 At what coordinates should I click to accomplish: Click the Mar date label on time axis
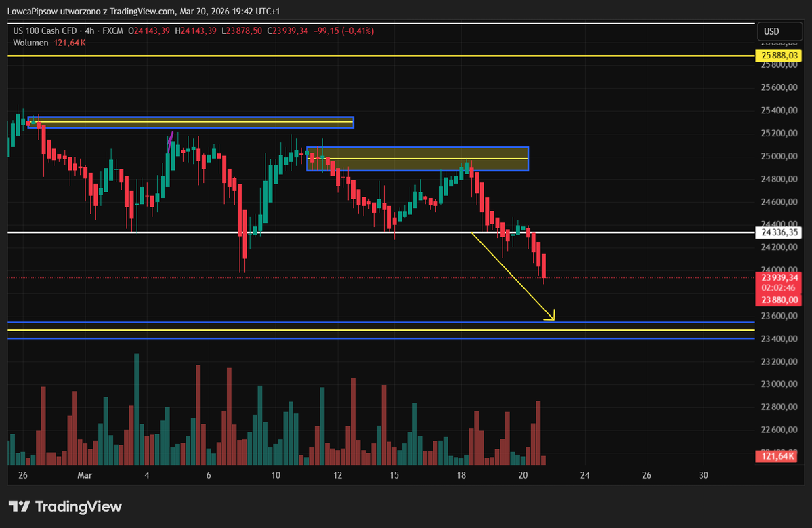point(85,475)
